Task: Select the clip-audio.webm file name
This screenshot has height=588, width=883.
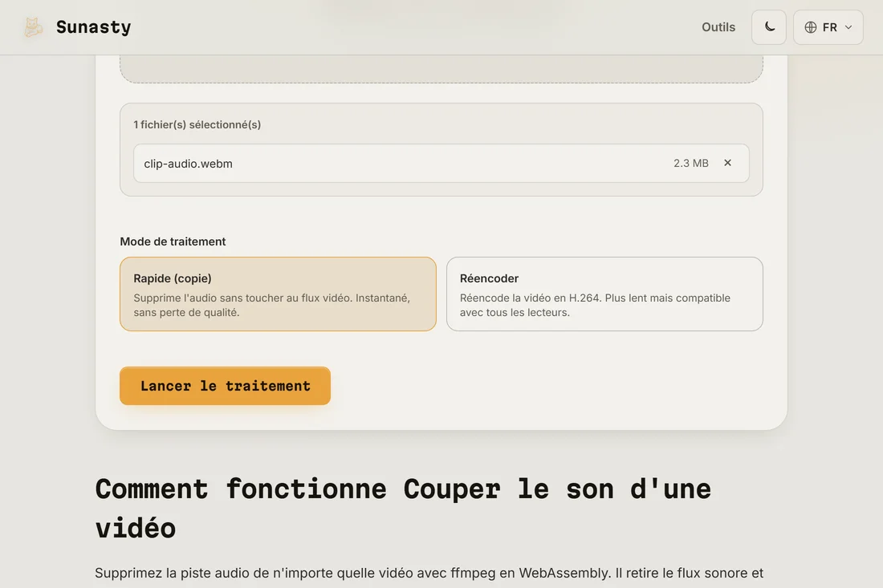Action: 188,164
